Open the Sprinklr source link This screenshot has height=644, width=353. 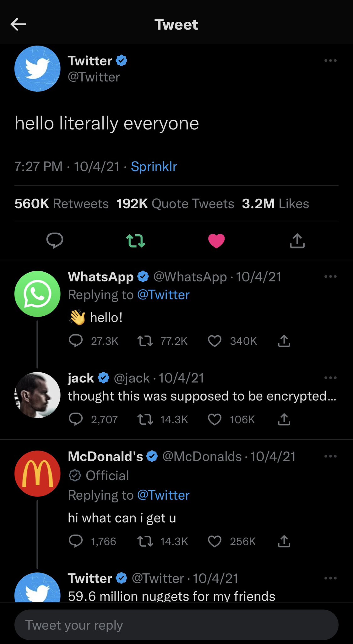(154, 167)
